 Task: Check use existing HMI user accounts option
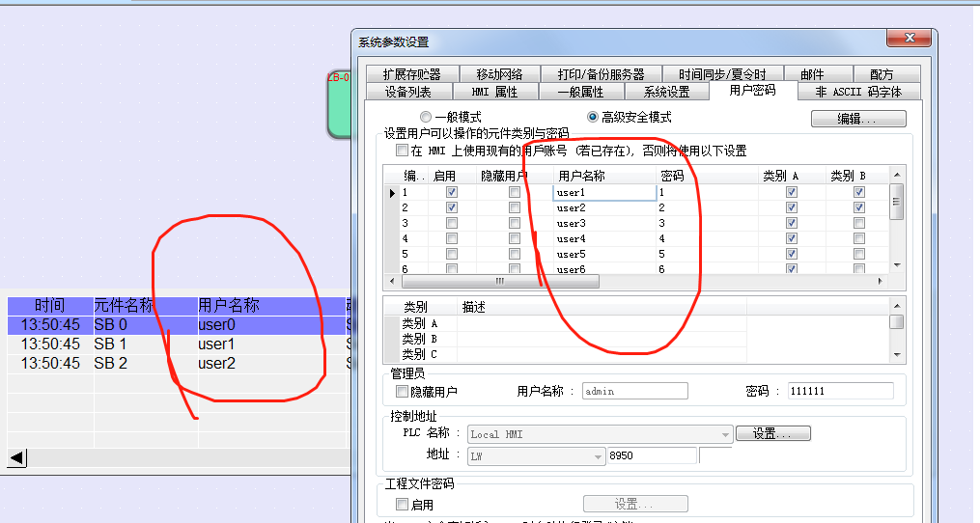pyautogui.click(x=402, y=151)
